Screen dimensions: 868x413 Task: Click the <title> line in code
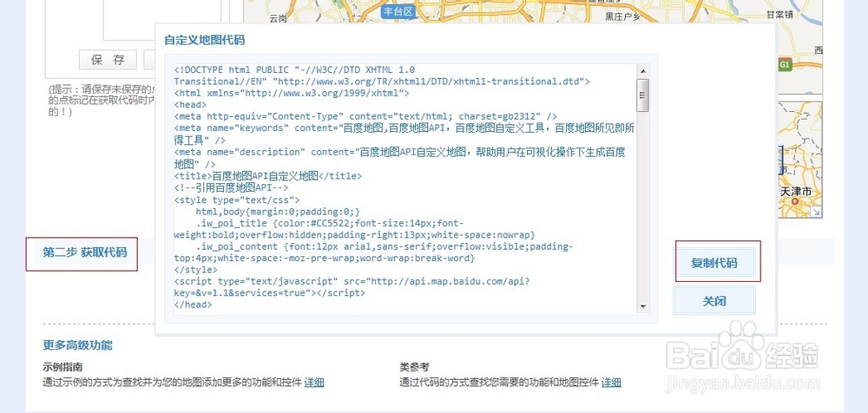click(267, 176)
